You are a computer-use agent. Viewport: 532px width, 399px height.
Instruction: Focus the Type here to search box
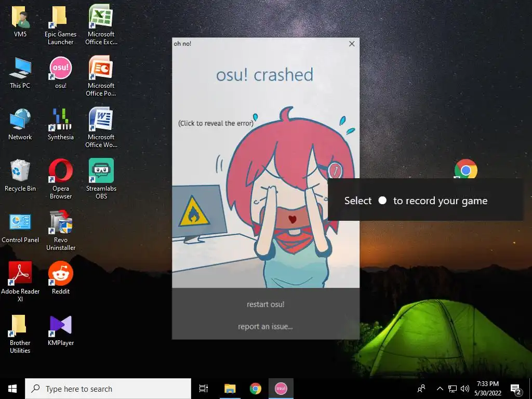pyautogui.click(x=108, y=389)
